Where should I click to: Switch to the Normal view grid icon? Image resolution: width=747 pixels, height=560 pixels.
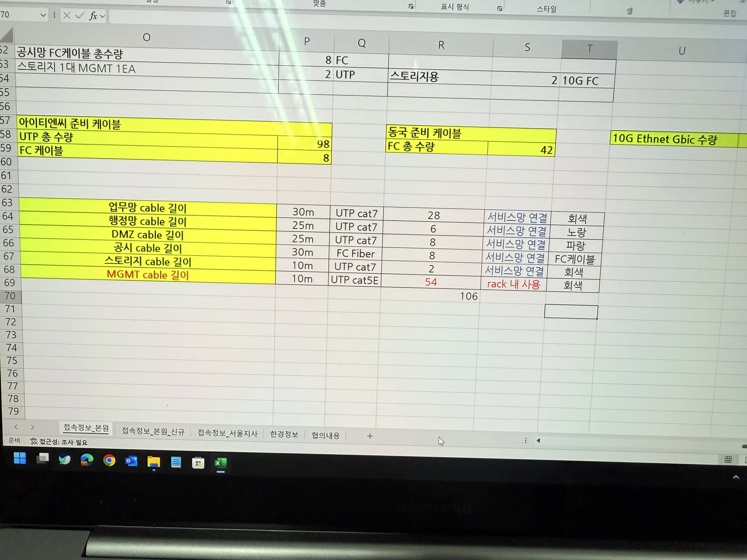[728, 459]
